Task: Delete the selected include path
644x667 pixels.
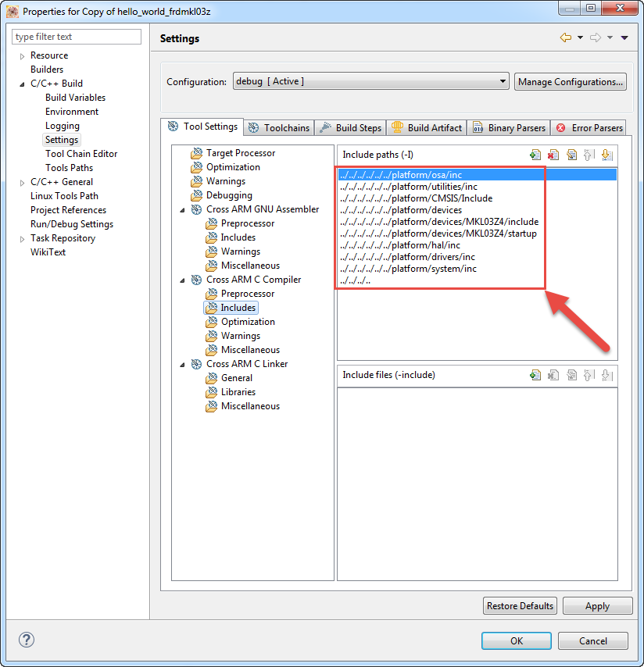Action: click(553, 155)
